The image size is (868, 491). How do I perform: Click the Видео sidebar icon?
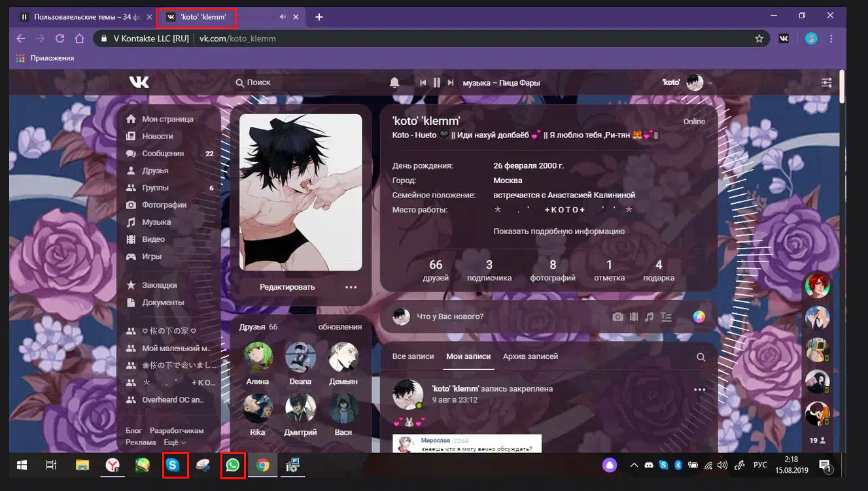131,239
